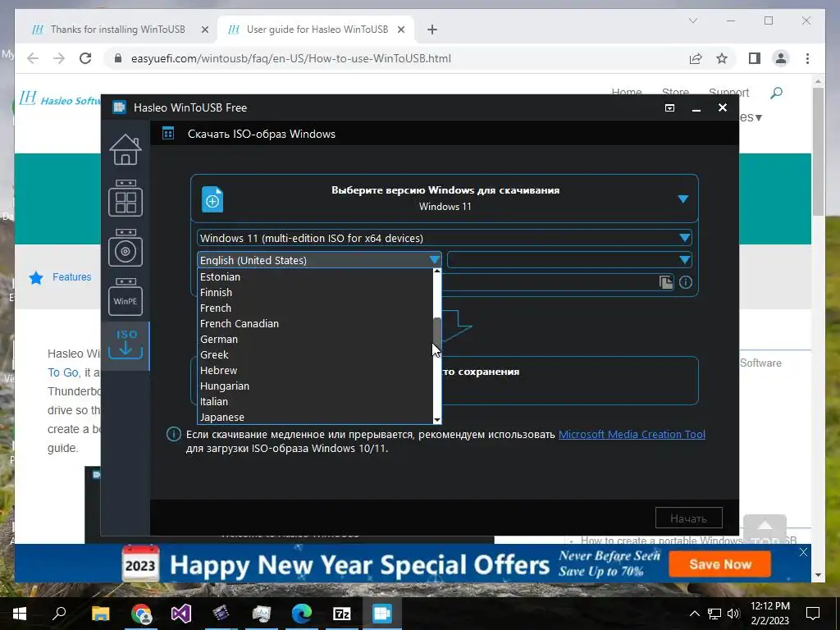Click the browser page vertical scrollbar
Viewport: 840px width, 630px height.
click(x=818, y=151)
